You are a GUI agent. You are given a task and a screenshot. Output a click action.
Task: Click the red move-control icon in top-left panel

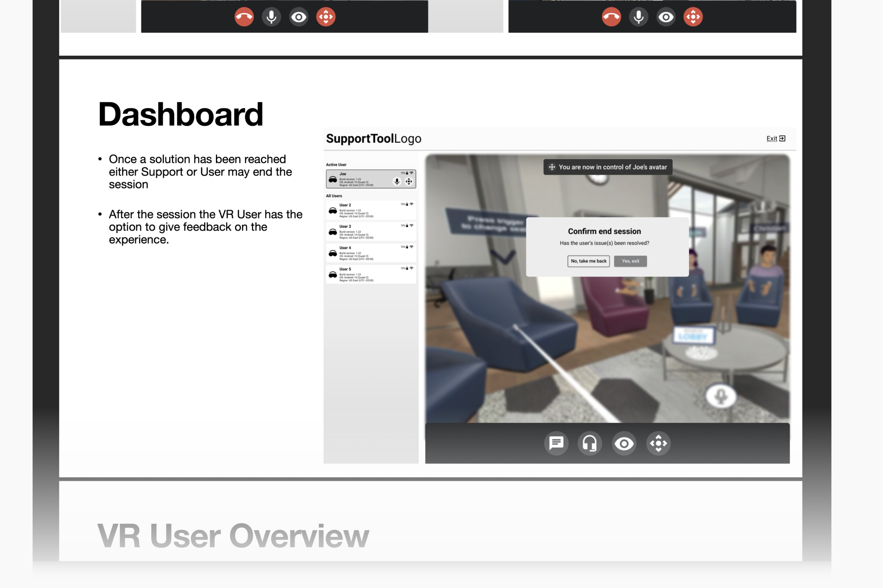pyautogui.click(x=326, y=17)
